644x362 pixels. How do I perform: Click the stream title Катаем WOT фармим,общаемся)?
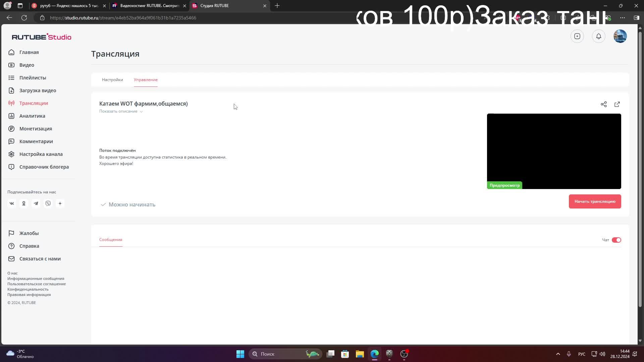tap(144, 104)
